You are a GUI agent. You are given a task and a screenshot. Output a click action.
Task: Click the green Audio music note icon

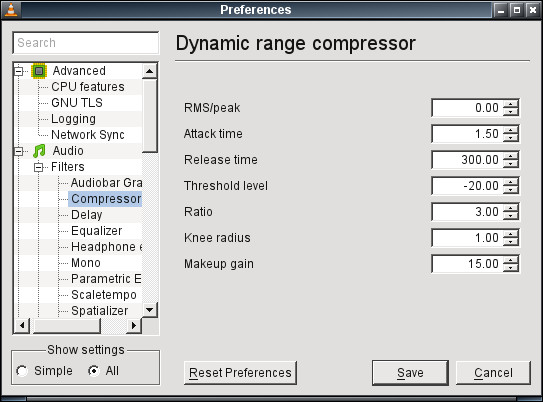click(39, 151)
